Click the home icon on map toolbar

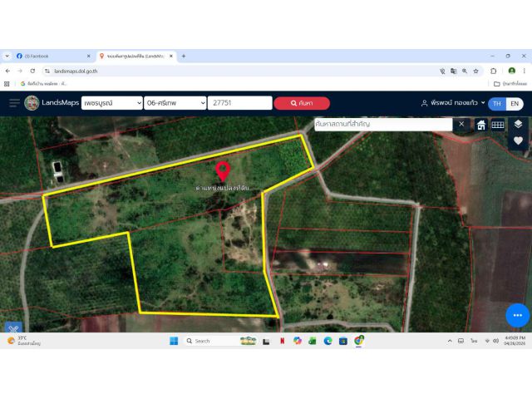480,125
